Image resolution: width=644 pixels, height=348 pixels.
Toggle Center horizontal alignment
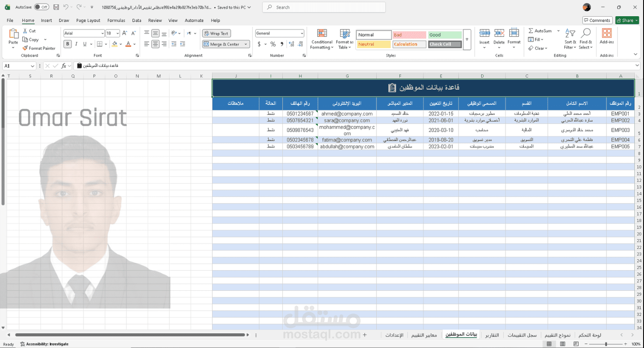155,44
